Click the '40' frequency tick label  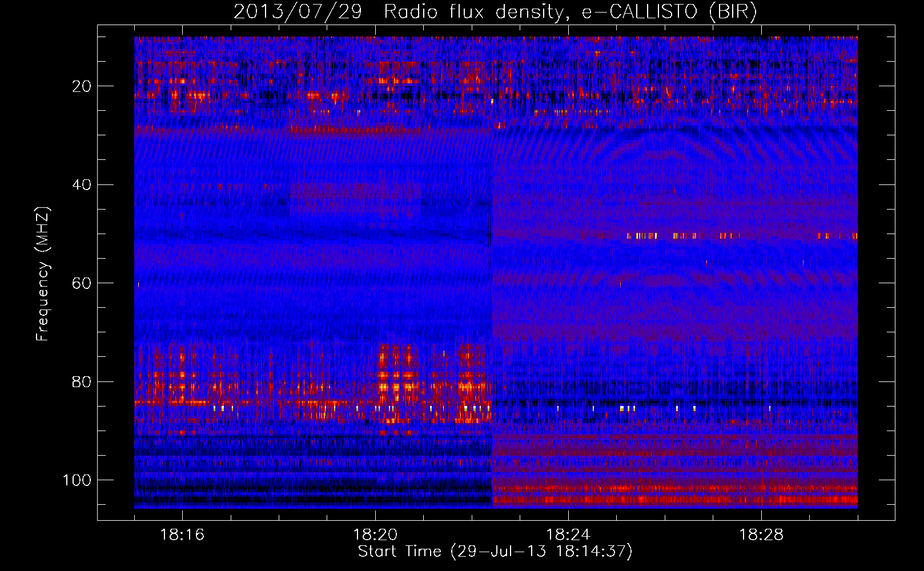[x=82, y=184]
